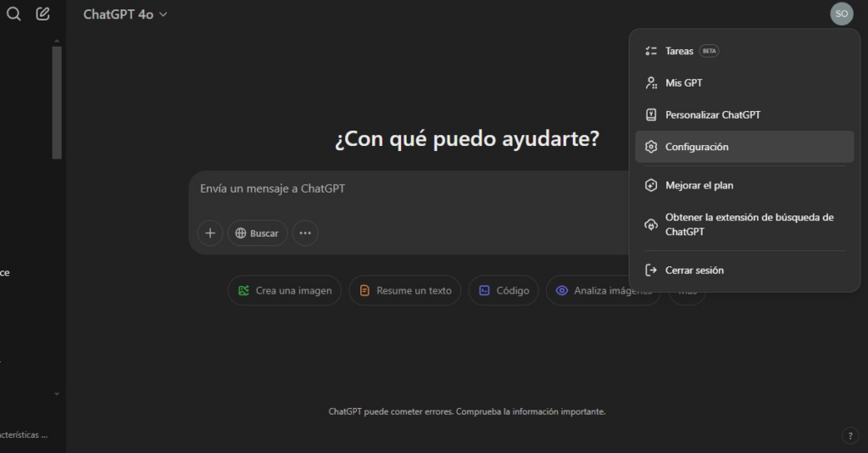Click the Personalizar ChatGPT document icon

click(x=651, y=115)
